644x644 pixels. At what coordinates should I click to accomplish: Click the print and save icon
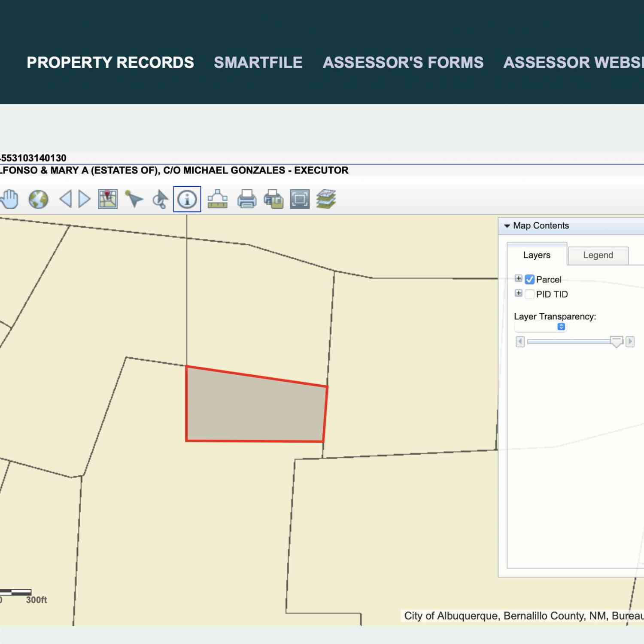tap(273, 199)
